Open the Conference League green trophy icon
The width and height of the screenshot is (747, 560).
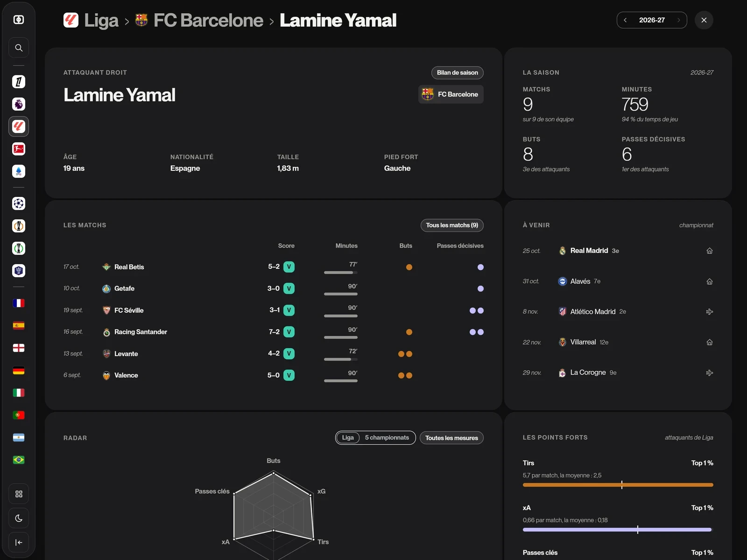(19, 248)
